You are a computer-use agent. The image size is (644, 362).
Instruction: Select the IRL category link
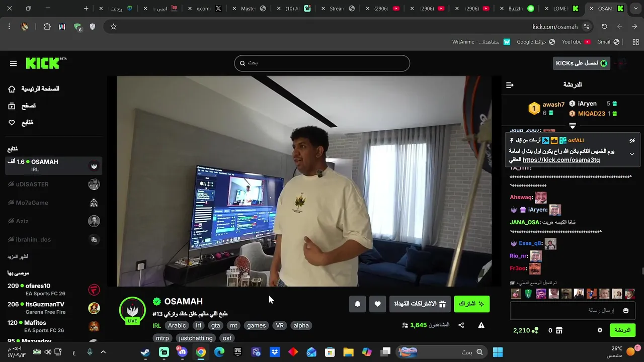coord(156,326)
